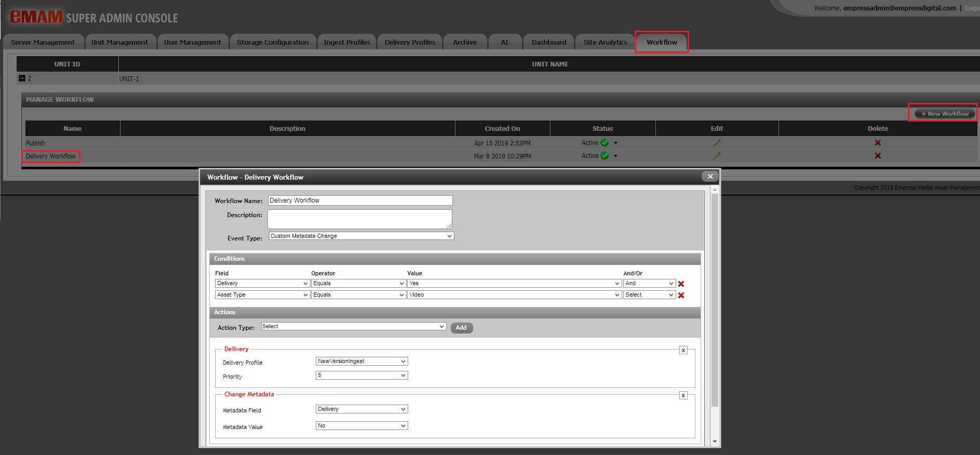
Task: Open Field dropdown showing Asset Type
Action: coord(262,295)
